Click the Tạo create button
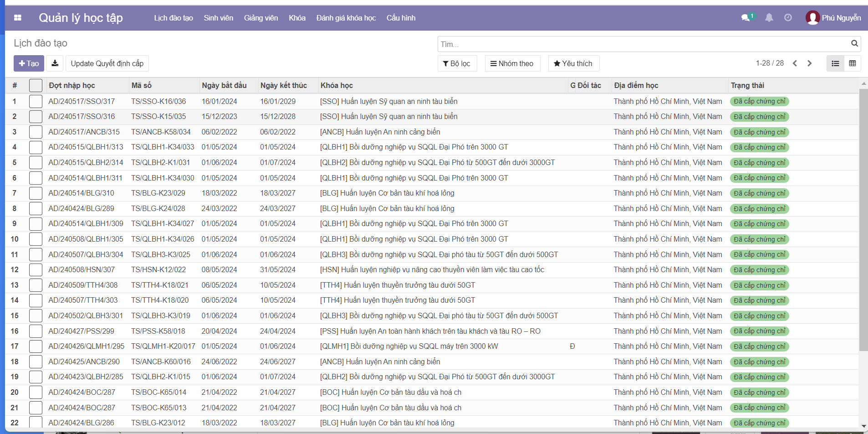This screenshot has height=434, width=868. coord(29,63)
